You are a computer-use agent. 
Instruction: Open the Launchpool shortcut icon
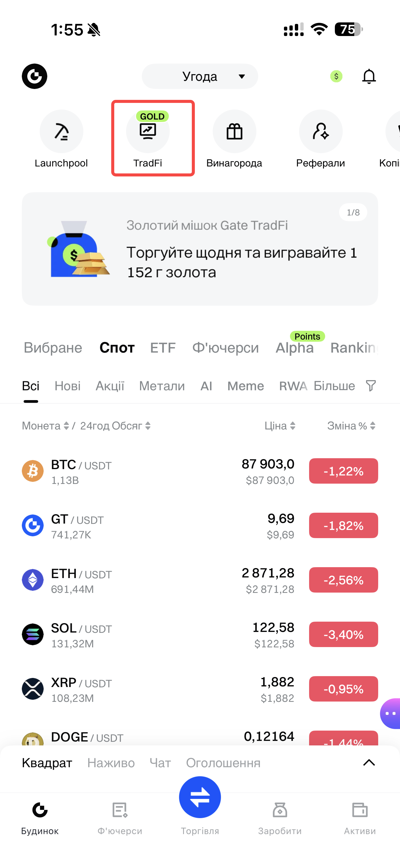[62, 132]
